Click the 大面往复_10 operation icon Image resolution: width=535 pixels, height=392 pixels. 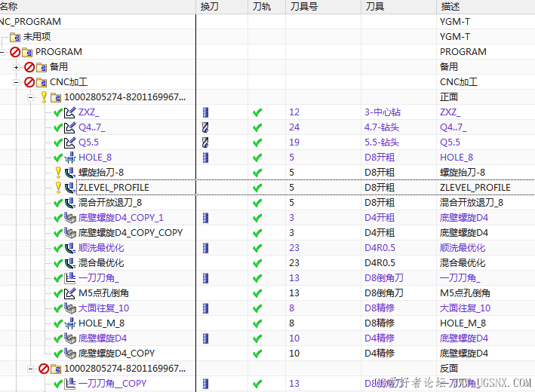click(x=70, y=308)
